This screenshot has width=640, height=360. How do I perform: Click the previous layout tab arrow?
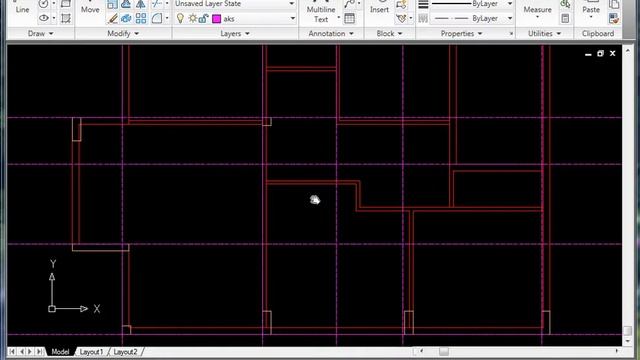[21, 351]
